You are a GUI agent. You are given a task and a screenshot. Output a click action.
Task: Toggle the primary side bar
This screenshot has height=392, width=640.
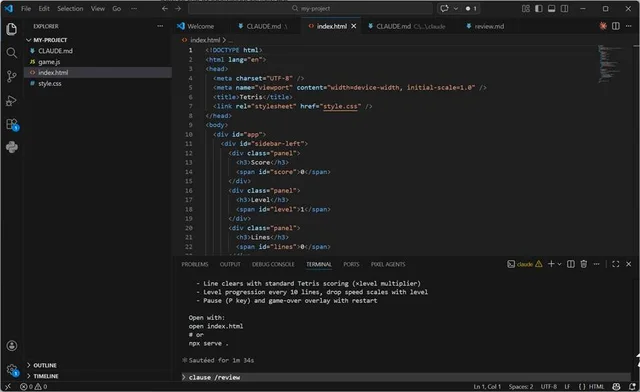(539, 9)
